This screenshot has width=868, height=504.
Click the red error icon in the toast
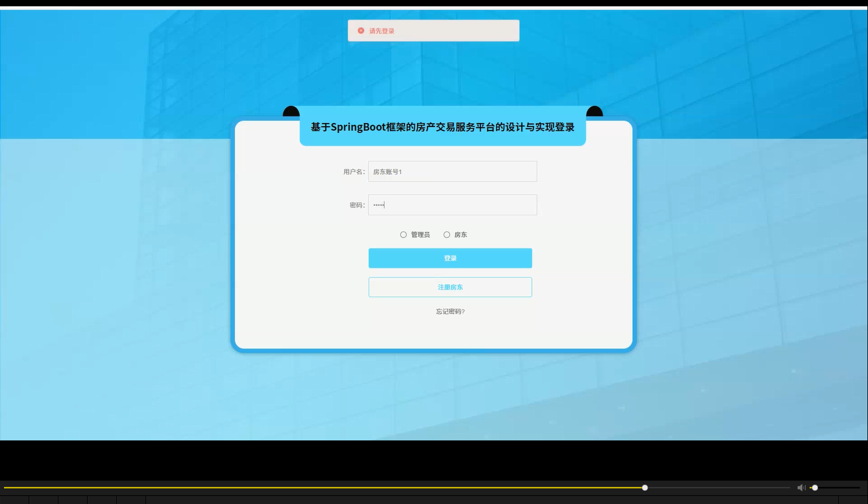[361, 30]
